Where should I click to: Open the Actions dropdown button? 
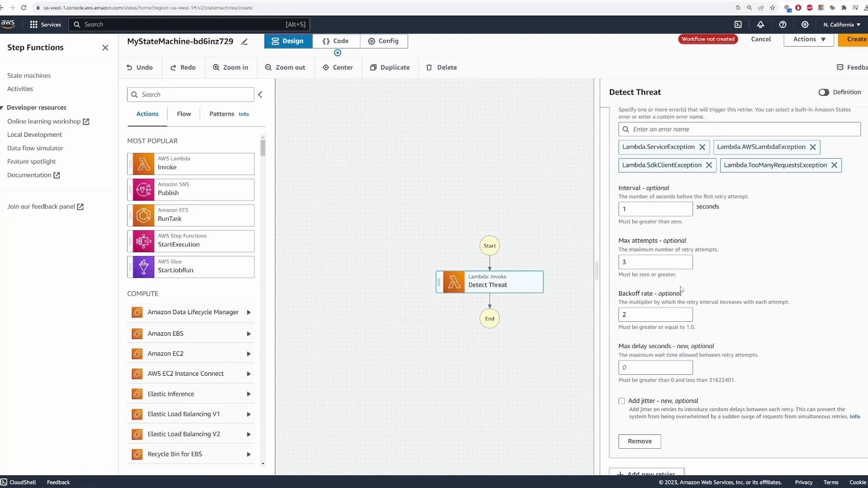(x=809, y=39)
